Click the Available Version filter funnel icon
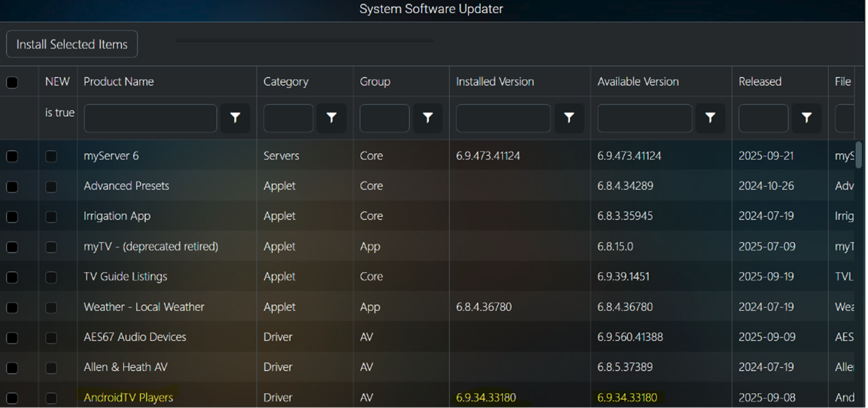Screen dimensions: 868x408 click(x=710, y=118)
